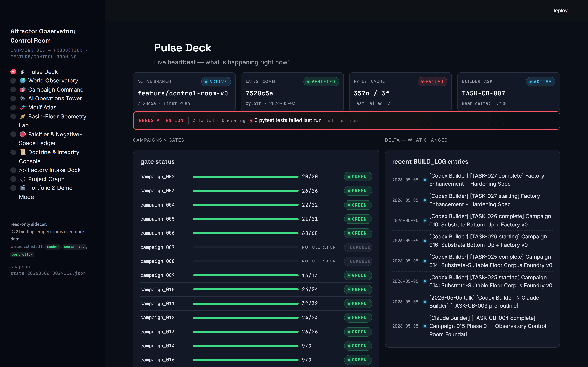Image resolution: width=588 pixels, height=367 pixels.
Task: Click the UNKNOWN status badge for campaign_007
Action: (358, 247)
